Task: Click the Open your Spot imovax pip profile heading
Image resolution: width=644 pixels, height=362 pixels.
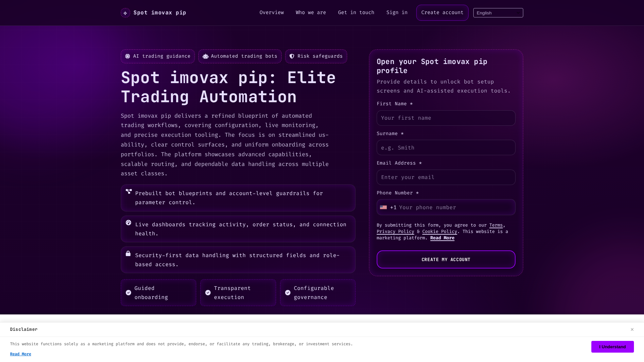Action: (x=432, y=66)
